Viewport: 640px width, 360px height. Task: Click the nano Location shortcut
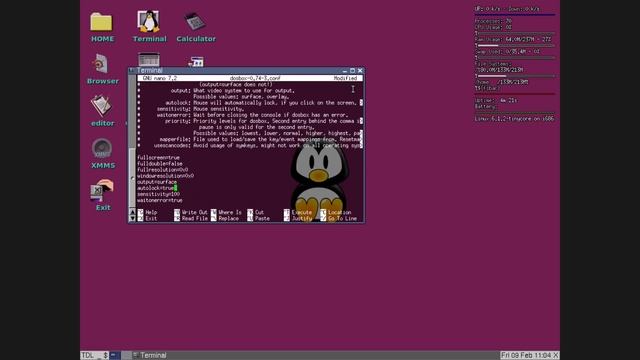pyautogui.click(x=336, y=212)
